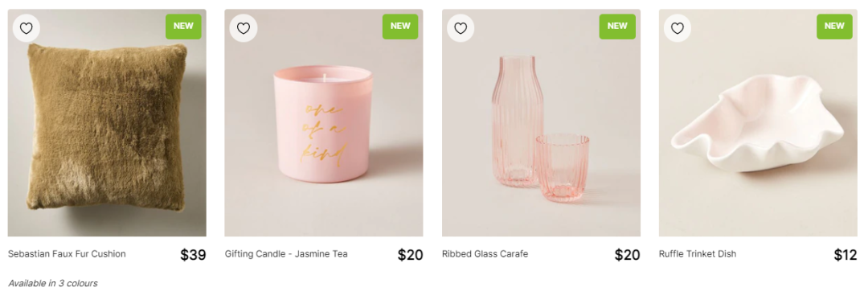This screenshot has width=868, height=304.
Task: Open Sebastian Faux Fur Cushion title link
Action: coord(67,254)
